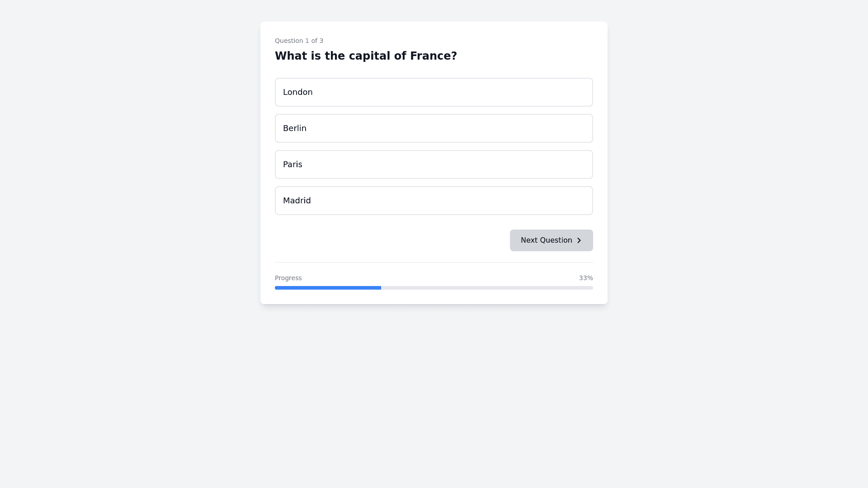Click the gray unfilled part of progress bar
Screen dimensions: 868x488
click(x=486, y=288)
